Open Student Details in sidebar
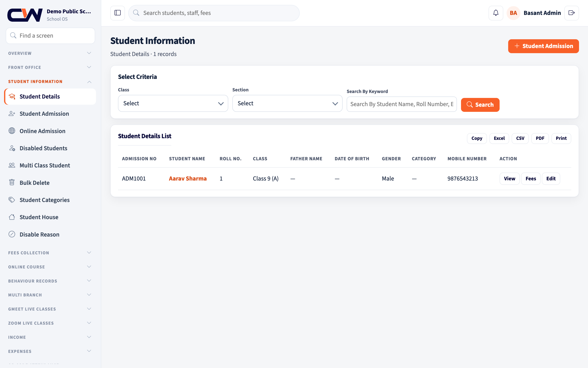Viewport: 588px width, 368px height. [x=50, y=97]
